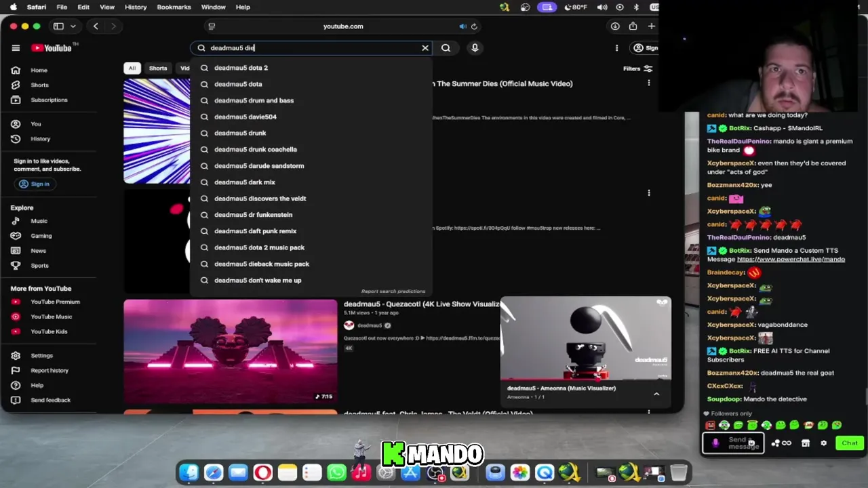868x488 pixels.
Task: Open Safari tab group dropdown arrow
Action: [x=73, y=26]
